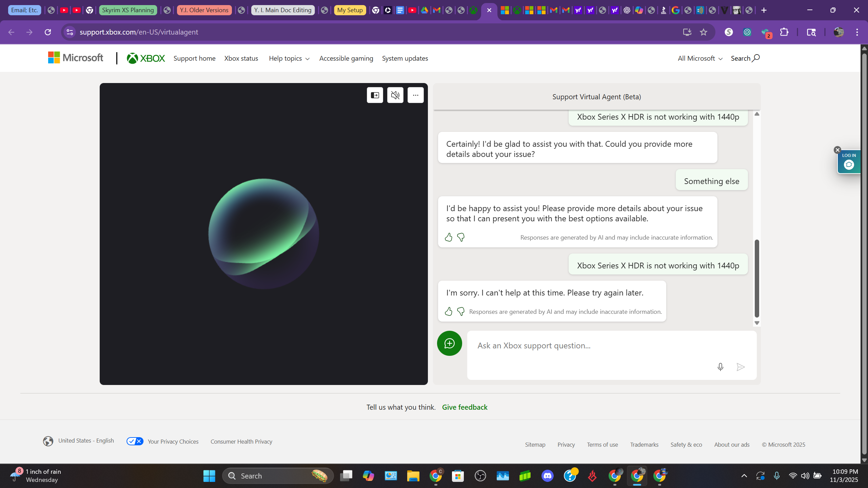Open Safety & eco link

(x=686, y=445)
